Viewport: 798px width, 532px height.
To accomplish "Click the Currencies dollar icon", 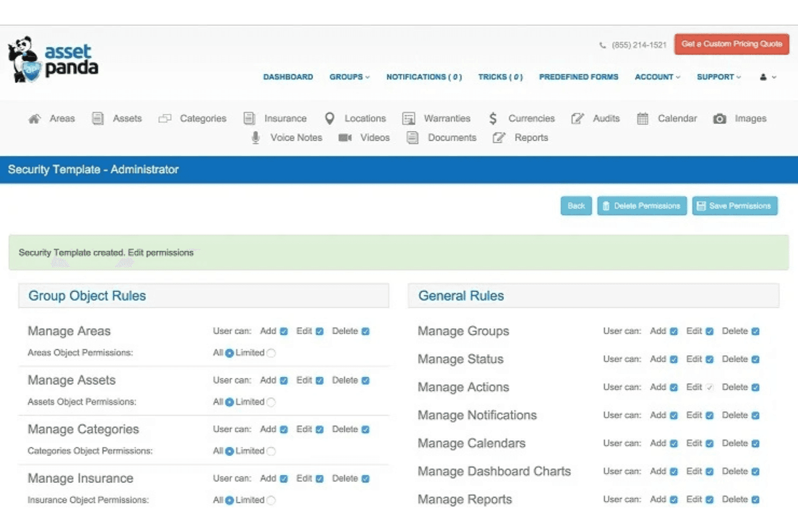I will (493, 119).
